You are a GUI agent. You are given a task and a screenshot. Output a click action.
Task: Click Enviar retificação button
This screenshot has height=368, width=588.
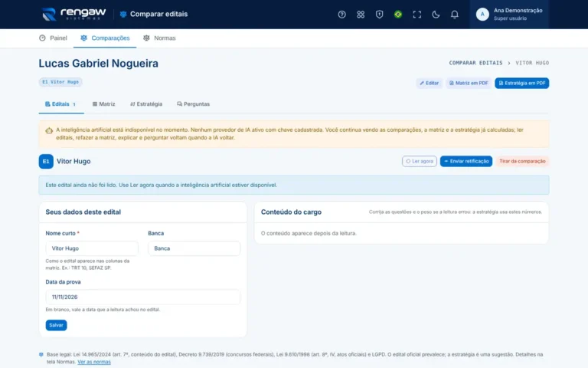[466, 161]
